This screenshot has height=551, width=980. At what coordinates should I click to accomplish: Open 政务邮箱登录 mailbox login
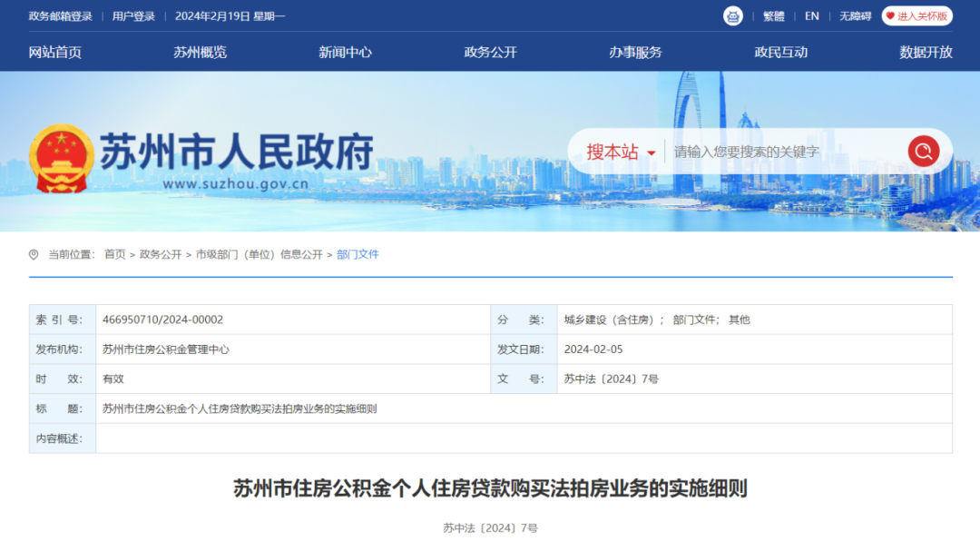click(x=60, y=16)
